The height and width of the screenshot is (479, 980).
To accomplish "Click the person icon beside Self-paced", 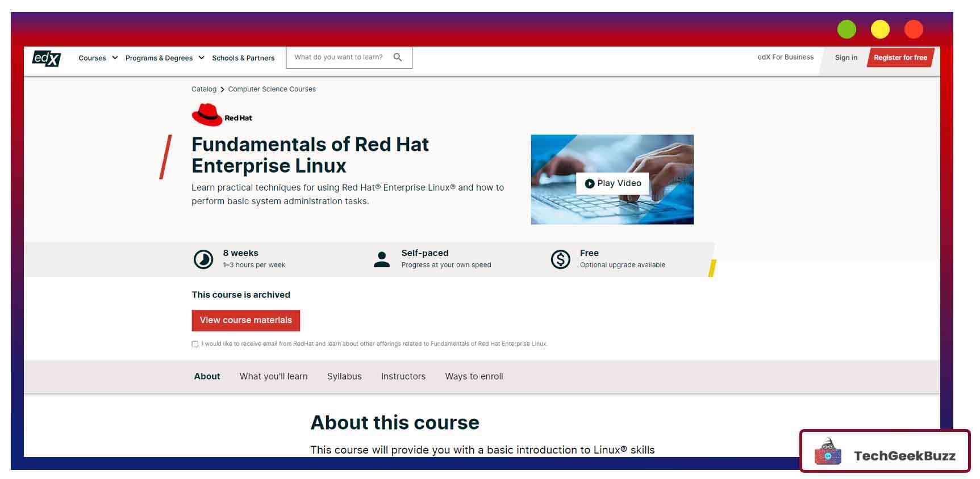I will 382,259.
